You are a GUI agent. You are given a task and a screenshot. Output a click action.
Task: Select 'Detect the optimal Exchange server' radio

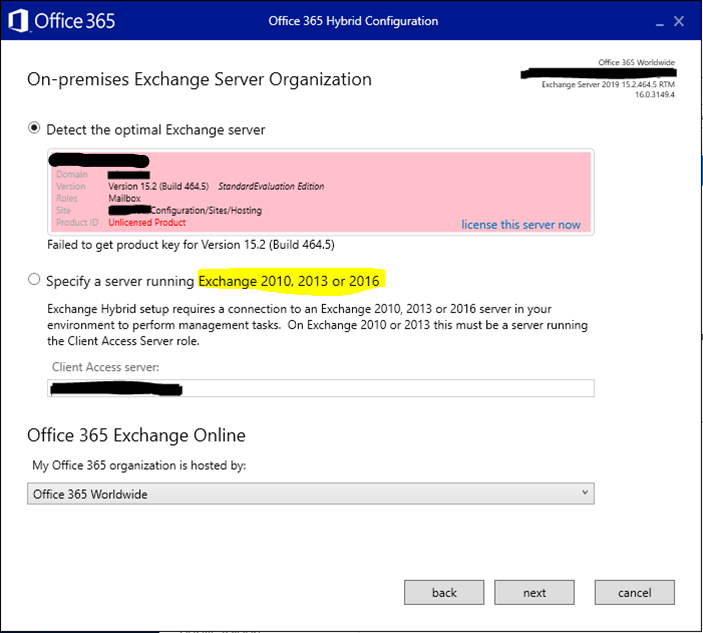pos(34,128)
